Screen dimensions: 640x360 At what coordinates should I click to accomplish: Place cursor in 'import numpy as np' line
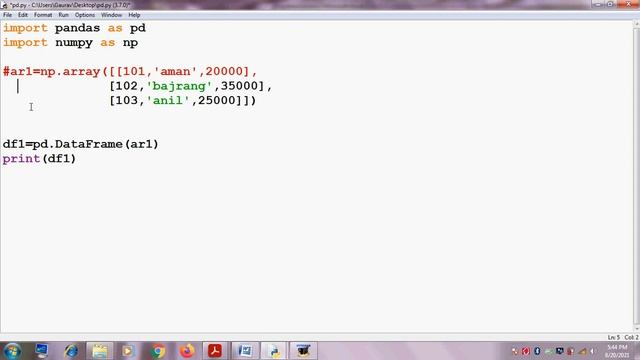click(x=71, y=43)
